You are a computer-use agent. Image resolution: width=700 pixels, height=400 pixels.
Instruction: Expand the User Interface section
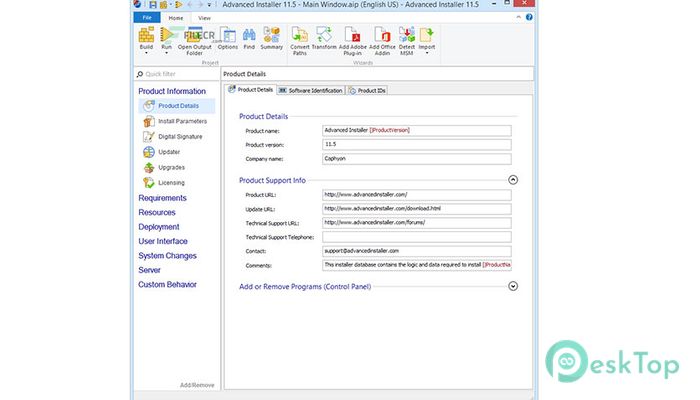point(163,241)
